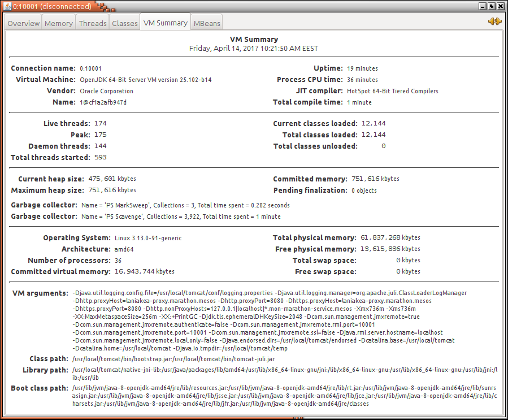
Task: Select the VM Summary tab
Action: pyautogui.click(x=165, y=23)
